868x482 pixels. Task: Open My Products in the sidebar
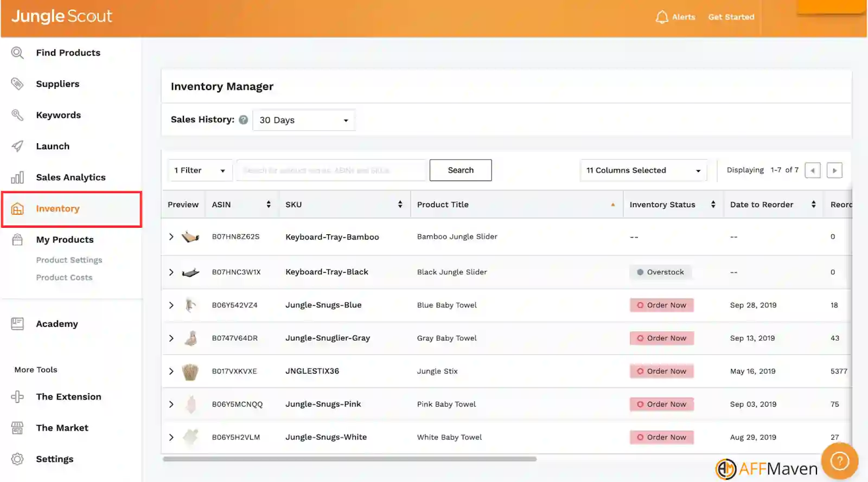tap(65, 240)
